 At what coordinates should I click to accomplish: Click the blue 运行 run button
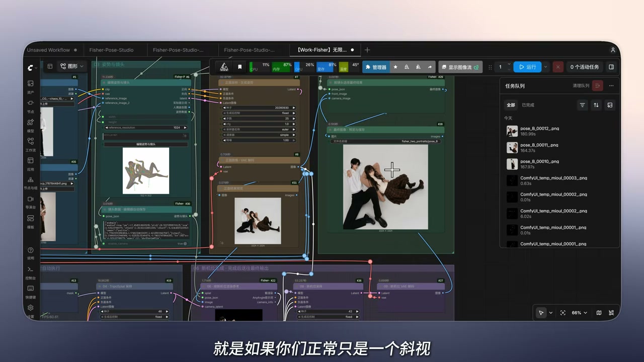pos(527,67)
